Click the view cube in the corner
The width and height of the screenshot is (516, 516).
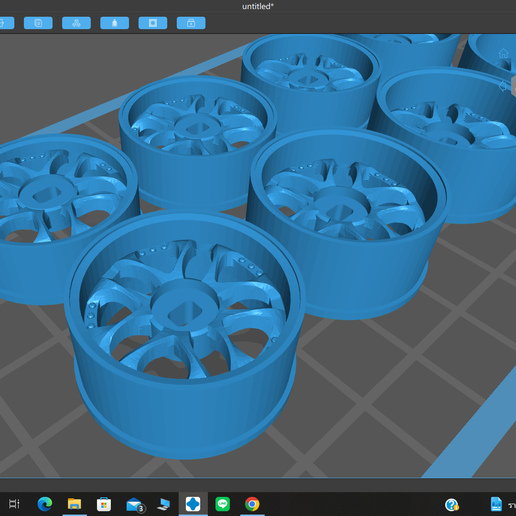click(x=513, y=86)
